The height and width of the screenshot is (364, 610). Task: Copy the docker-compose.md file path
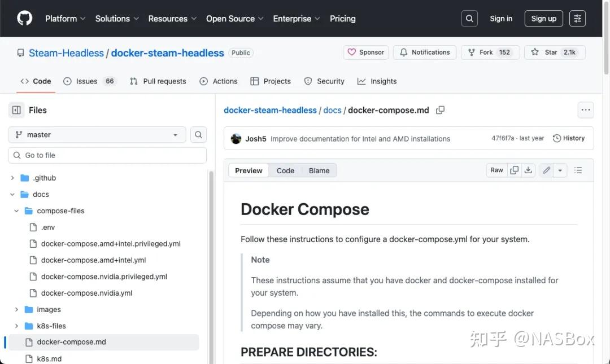pyautogui.click(x=440, y=110)
